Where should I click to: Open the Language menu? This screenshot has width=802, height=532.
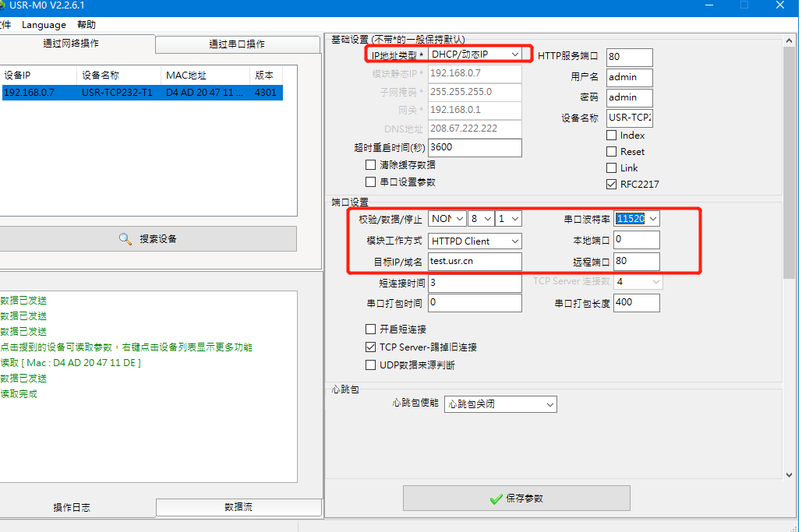[44, 25]
